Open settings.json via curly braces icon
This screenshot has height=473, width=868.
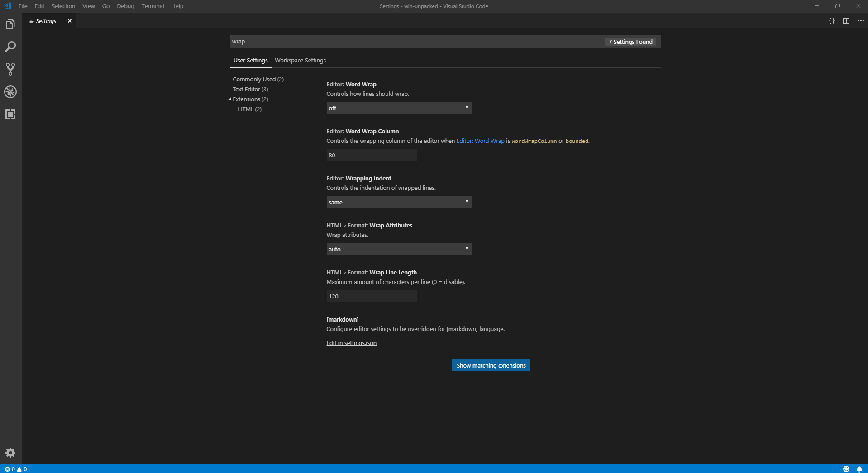click(832, 21)
